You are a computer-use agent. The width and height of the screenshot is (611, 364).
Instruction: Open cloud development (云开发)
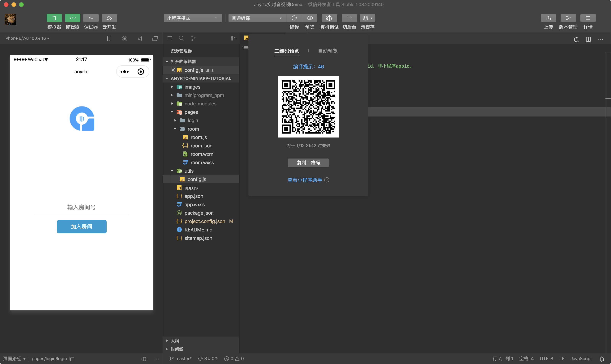tap(109, 18)
